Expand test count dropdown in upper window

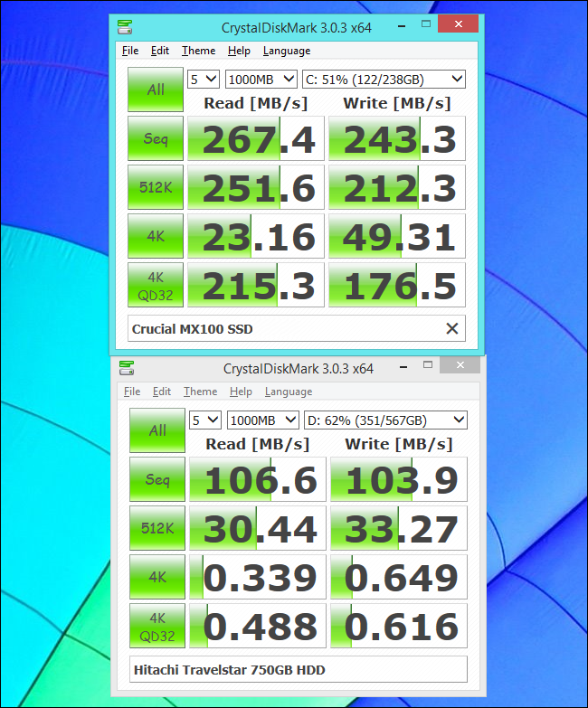(x=204, y=80)
